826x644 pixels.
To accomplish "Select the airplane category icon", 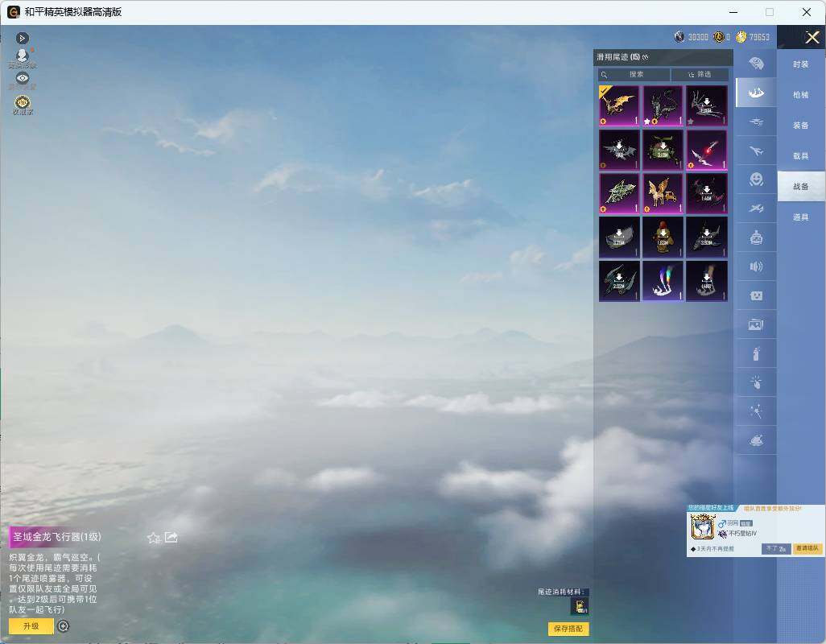I will [x=756, y=151].
